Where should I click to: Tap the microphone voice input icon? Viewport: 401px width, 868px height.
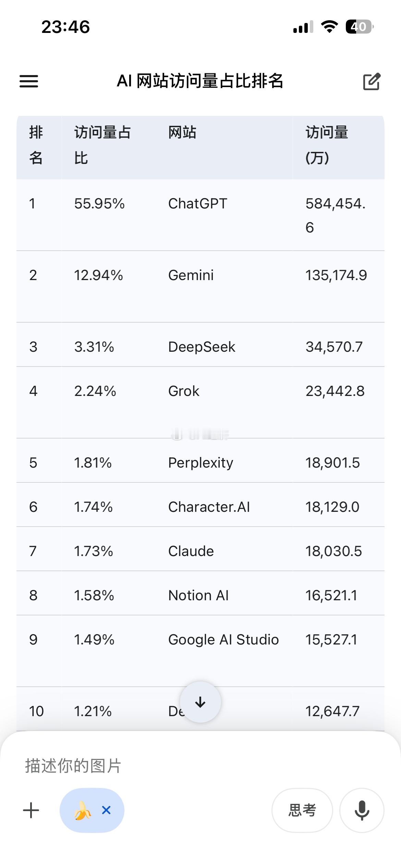coord(362,810)
